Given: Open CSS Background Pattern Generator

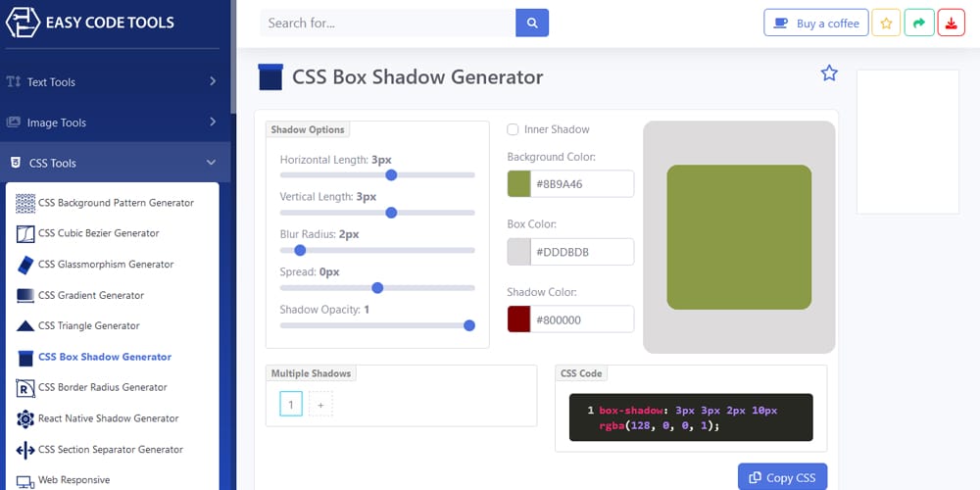Looking at the screenshot, I should pyautogui.click(x=116, y=203).
